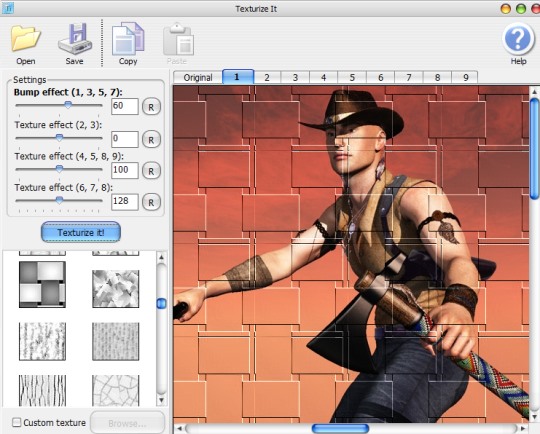
Task: Choose the speckled grunge texture thumbnail
Action: pyautogui.click(x=42, y=341)
